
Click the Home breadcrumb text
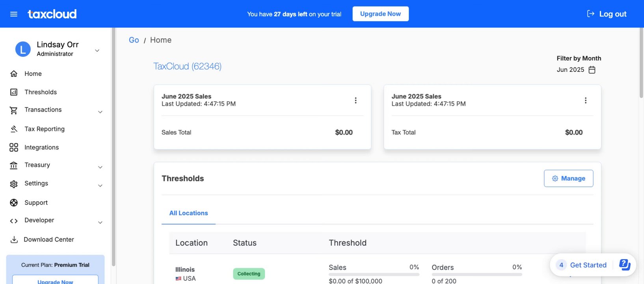pyautogui.click(x=161, y=40)
